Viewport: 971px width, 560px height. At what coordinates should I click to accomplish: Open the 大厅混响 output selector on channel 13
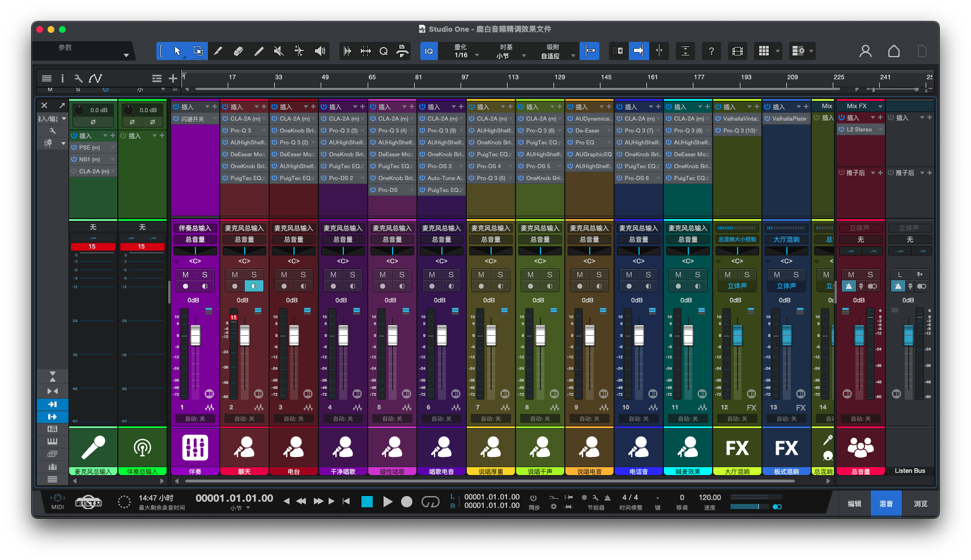(x=786, y=240)
